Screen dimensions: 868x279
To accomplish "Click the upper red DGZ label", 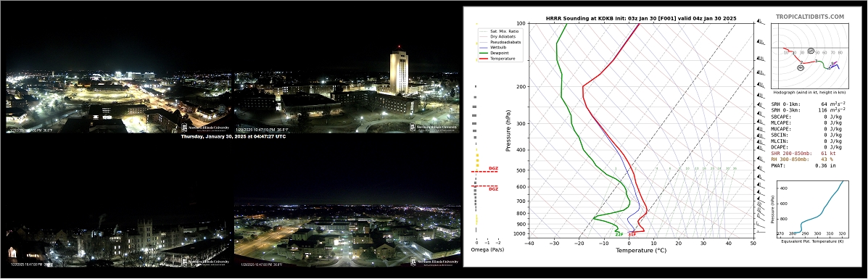I will [493, 168].
